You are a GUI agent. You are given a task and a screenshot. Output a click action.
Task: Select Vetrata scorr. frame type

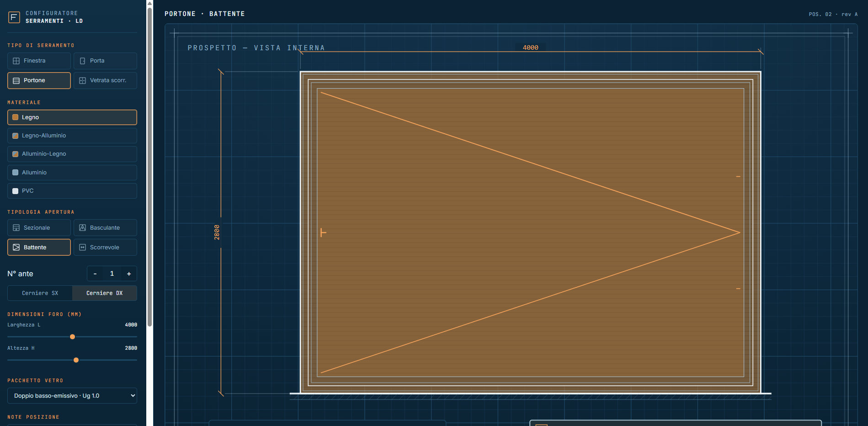105,80
